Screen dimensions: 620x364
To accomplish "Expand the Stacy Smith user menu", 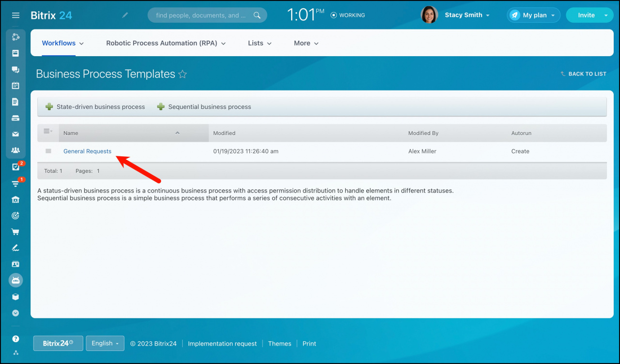I will point(467,15).
